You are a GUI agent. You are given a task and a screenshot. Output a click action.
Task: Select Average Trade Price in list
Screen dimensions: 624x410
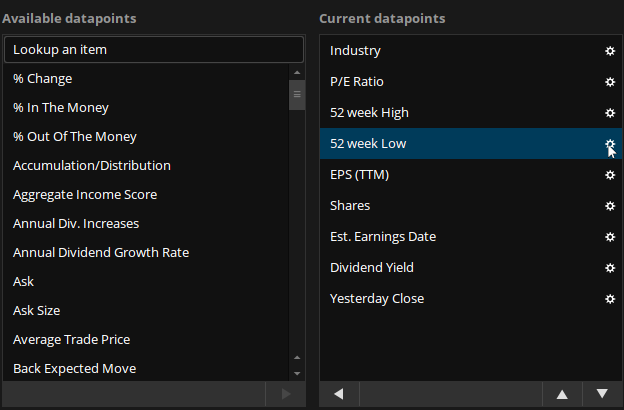click(x=72, y=339)
